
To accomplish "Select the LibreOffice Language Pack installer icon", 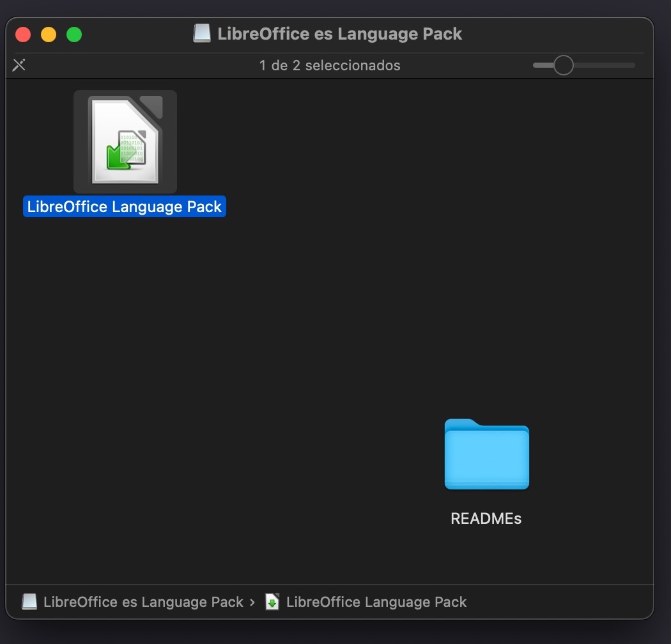I will coord(125,141).
